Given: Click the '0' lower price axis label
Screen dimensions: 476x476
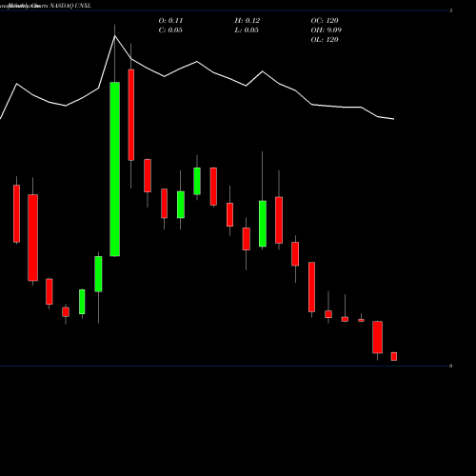Looking at the screenshot, I should tap(450, 366).
